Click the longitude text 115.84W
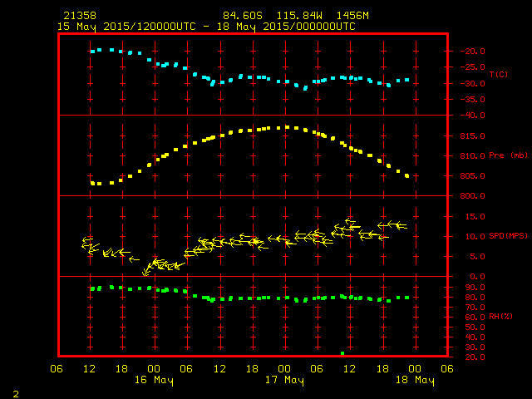The image size is (532, 399). tap(299, 16)
